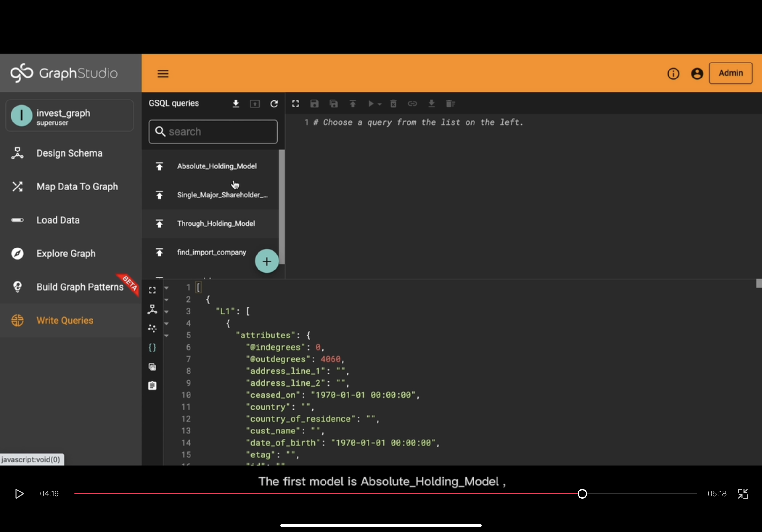Collapse the "attributes" fold arrow on line 5
The image size is (762, 532).
tap(167, 336)
